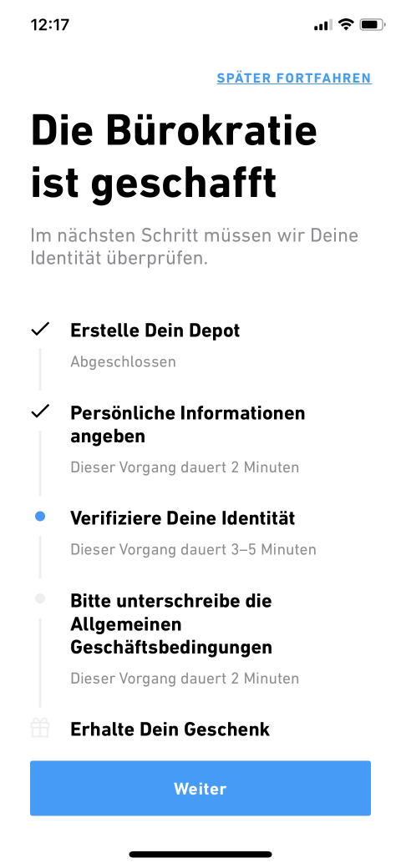Tap the Die Bürokratie ist geschafft heading

(174, 158)
